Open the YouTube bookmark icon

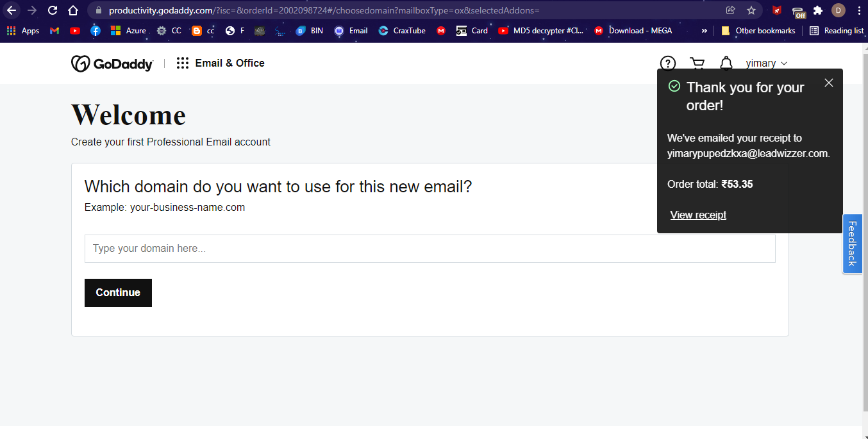75,30
